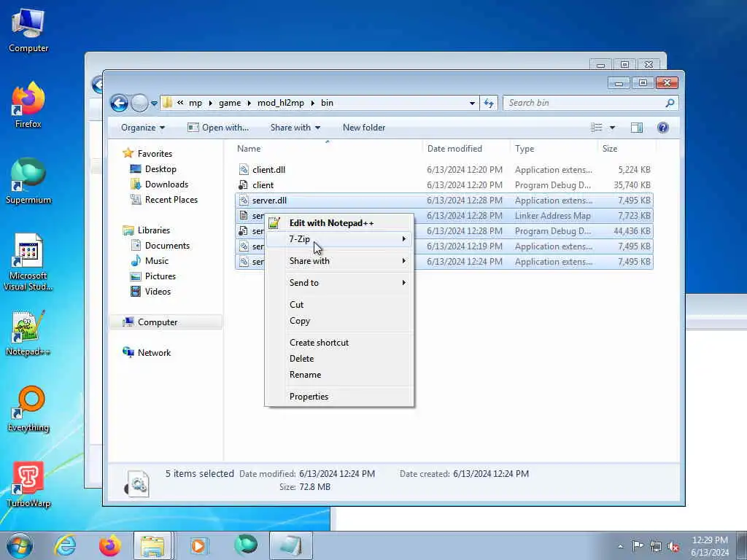Sort by the Date modified column
747x560 pixels.
[x=466, y=149]
